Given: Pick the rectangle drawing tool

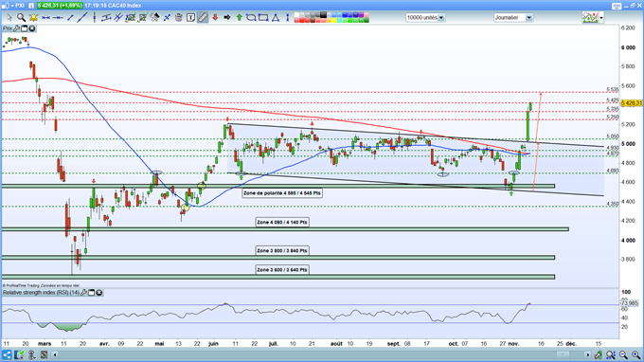Looking at the screenshot, I should click(263, 17).
